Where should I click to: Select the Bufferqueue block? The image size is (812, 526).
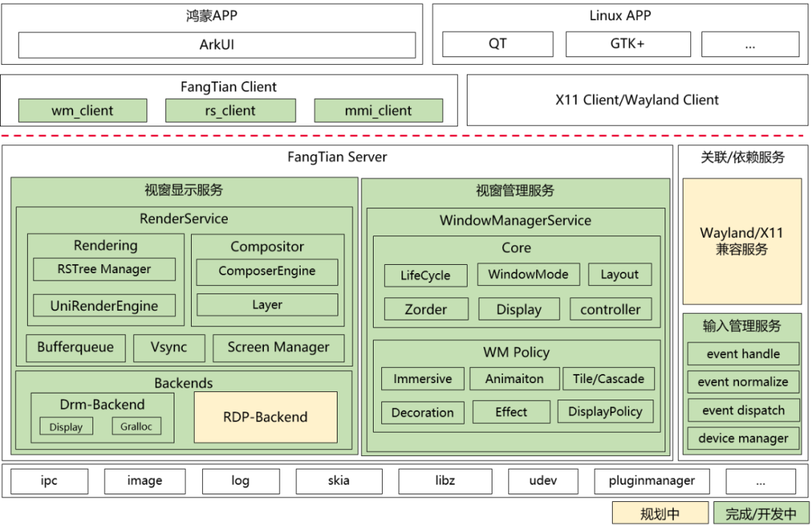(76, 348)
